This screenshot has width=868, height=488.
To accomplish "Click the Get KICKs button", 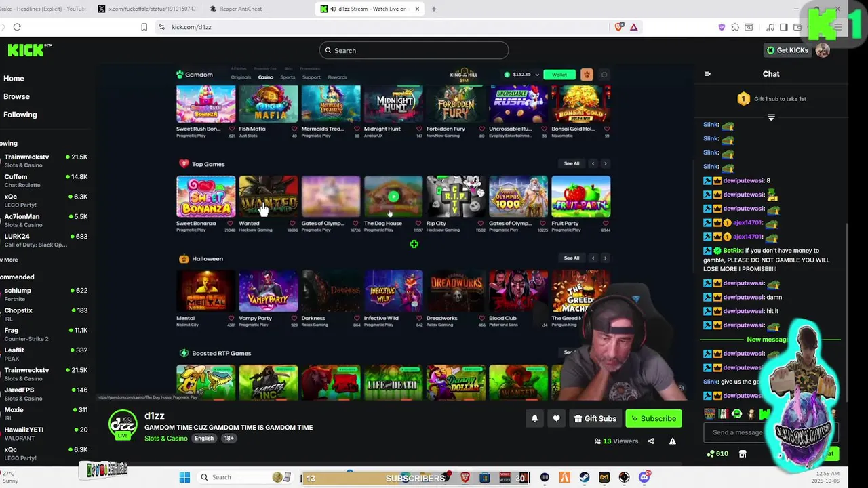I will pyautogui.click(x=787, y=50).
